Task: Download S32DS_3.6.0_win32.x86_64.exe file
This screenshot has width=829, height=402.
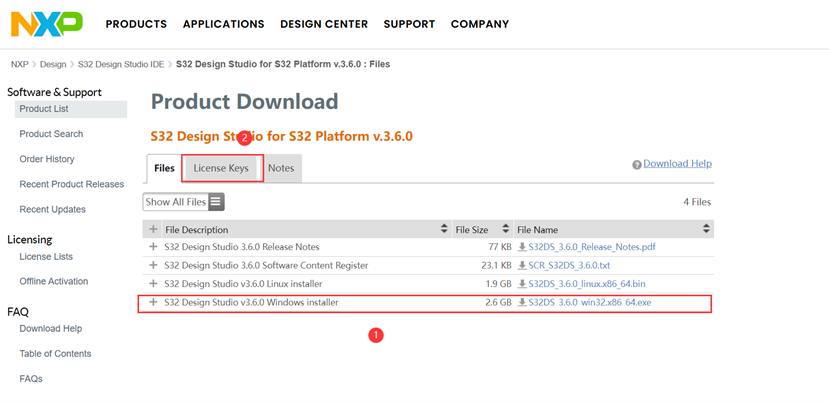Action: 589,303
